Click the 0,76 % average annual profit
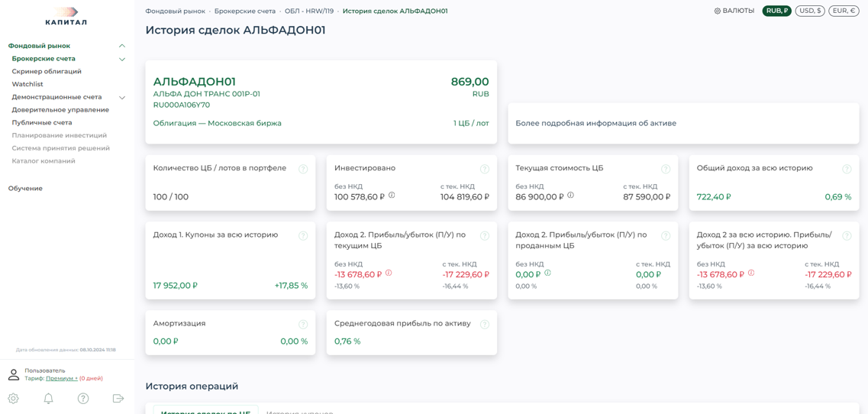This screenshot has width=868, height=414. pos(347,341)
